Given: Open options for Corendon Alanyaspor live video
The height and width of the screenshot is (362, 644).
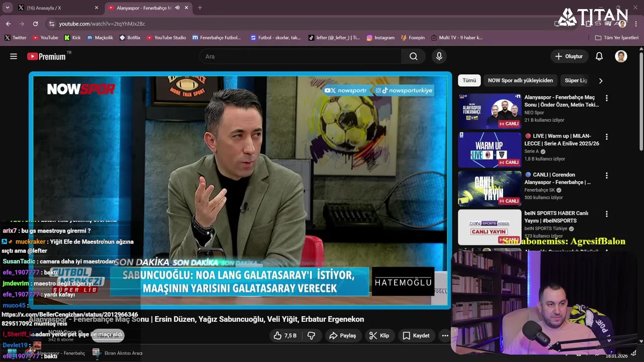Looking at the screenshot, I should (x=606, y=175).
